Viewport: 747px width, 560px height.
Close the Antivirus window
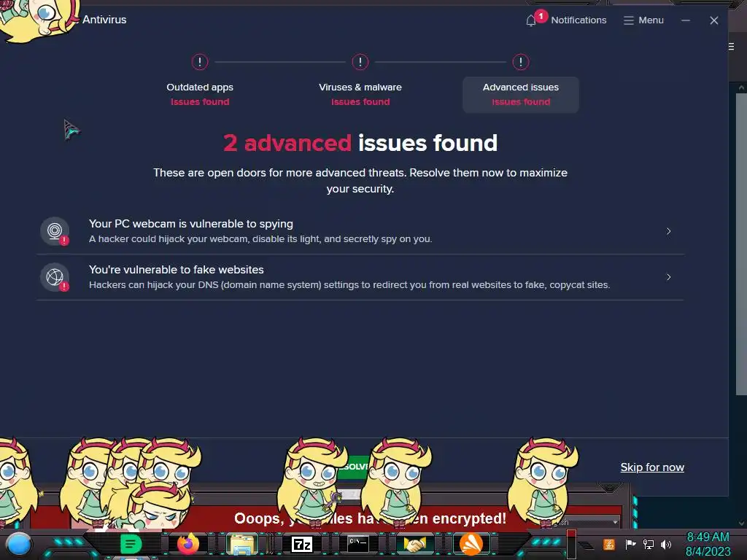[713, 20]
